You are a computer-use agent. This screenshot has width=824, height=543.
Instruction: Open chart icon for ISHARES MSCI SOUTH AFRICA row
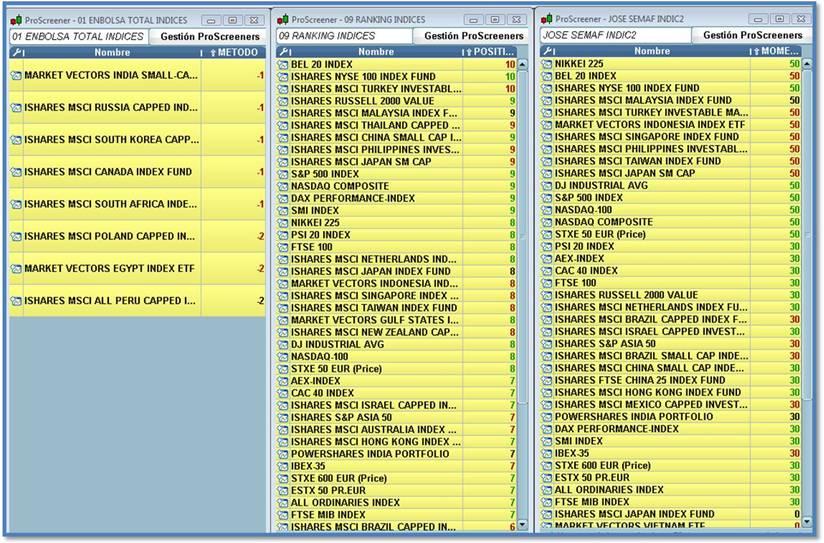[x=16, y=204]
